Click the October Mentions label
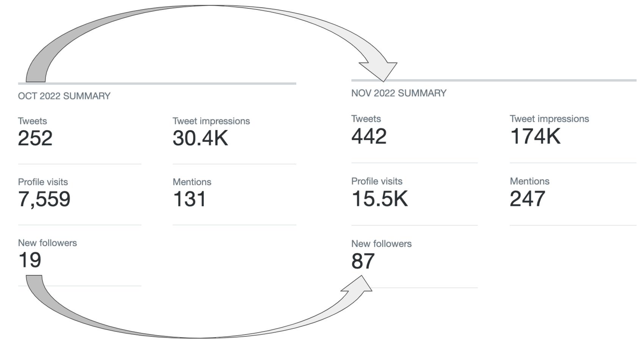 tap(192, 182)
